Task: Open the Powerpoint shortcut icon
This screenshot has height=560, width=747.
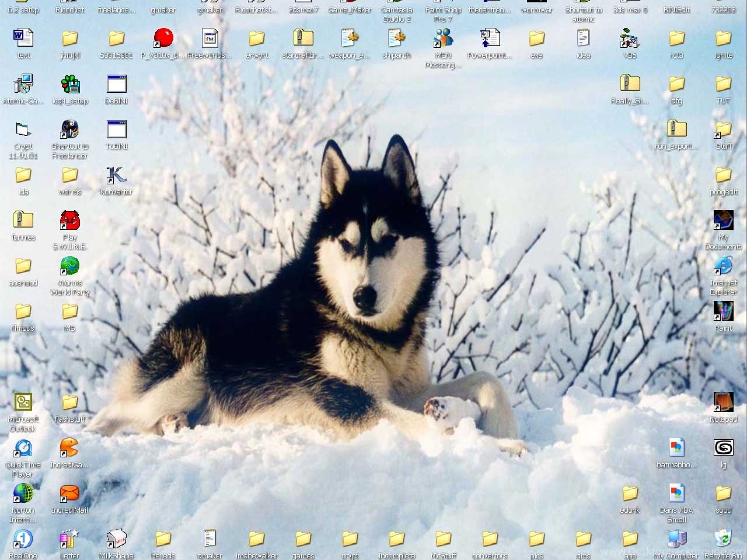Action: pos(490,38)
